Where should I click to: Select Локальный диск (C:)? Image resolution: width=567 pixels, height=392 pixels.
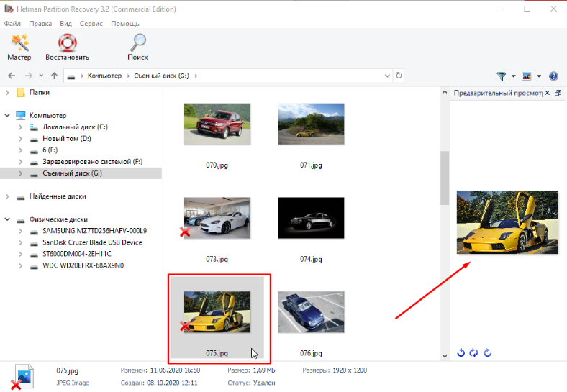tap(76, 127)
